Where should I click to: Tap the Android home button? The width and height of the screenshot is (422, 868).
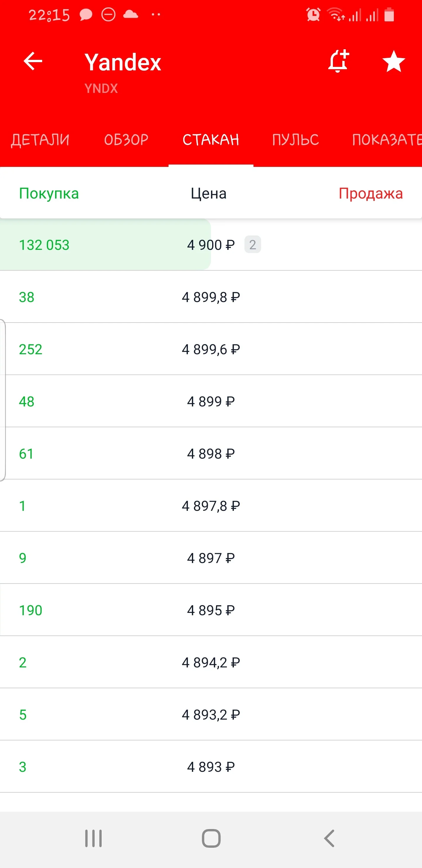(x=211, y=838)
